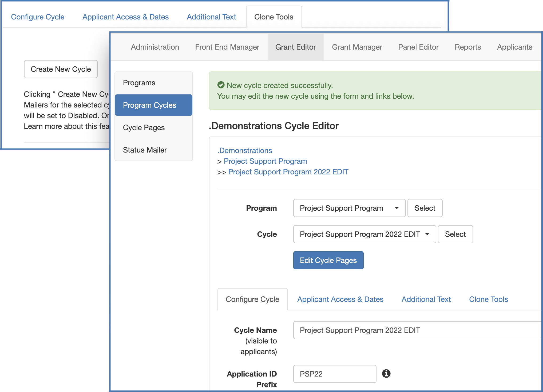543x392 pixels.
Task: Click the active Clone Tools tab in back window
Action: click(x=274, y=17)
